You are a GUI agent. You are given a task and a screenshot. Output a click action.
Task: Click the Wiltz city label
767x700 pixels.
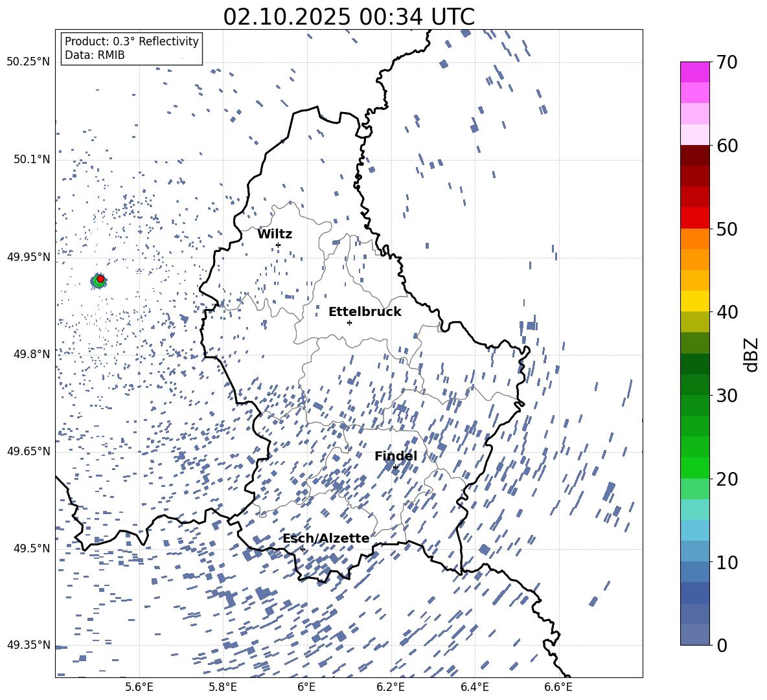coord(275,234)
